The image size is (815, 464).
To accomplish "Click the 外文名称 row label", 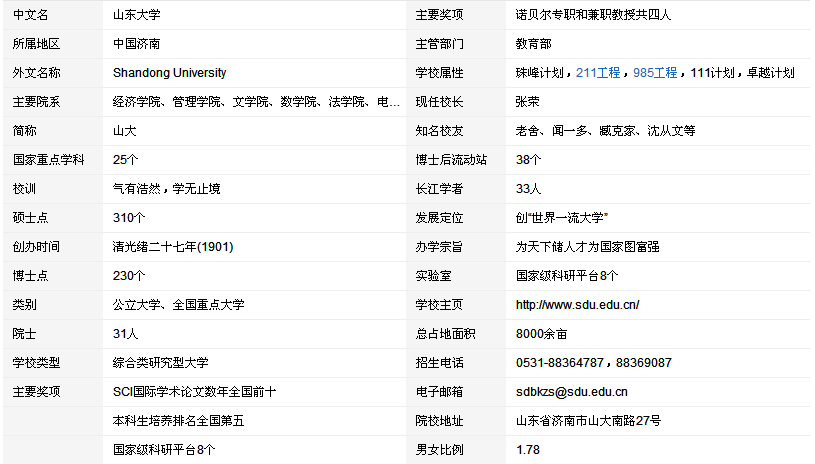I will [x=36, y=73].
